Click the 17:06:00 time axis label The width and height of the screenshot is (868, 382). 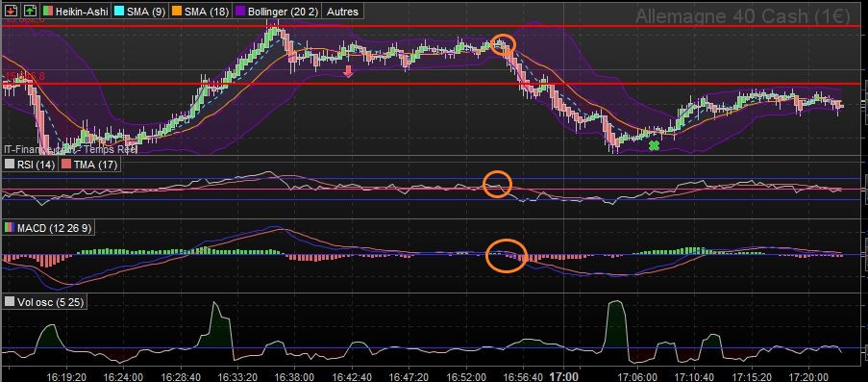(637, 377)
